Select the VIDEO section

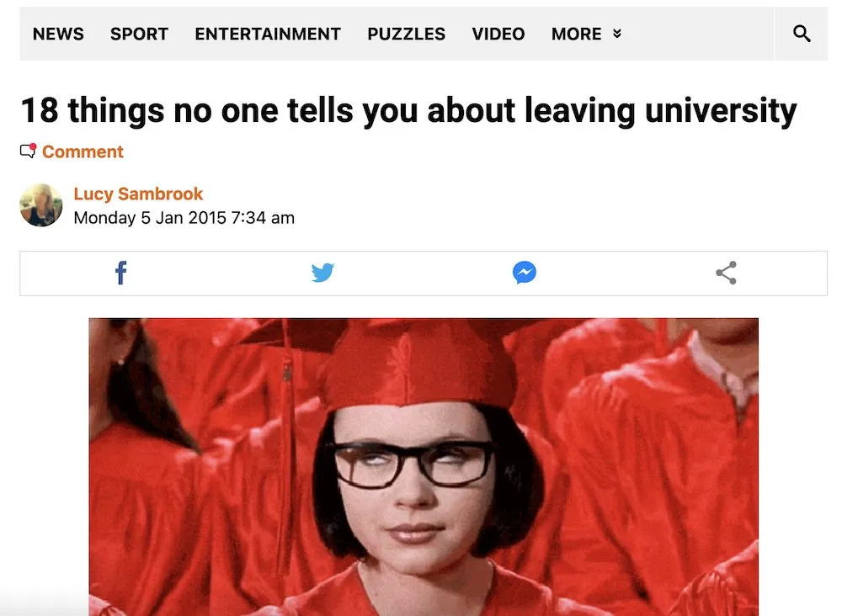coord(498,34)
